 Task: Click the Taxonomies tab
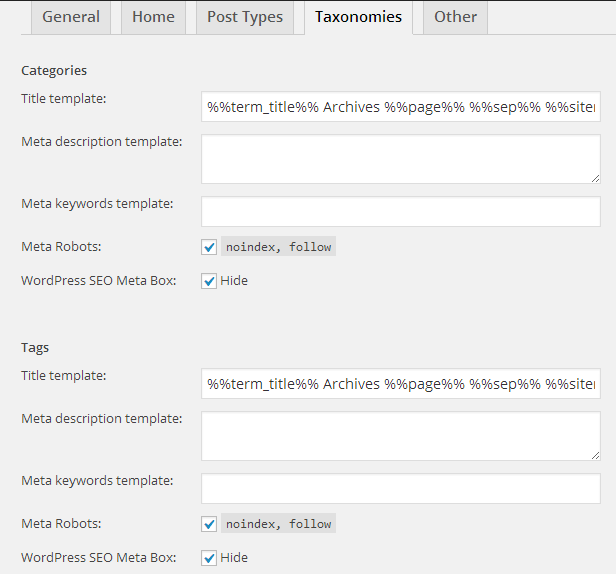tap(358, 17)
